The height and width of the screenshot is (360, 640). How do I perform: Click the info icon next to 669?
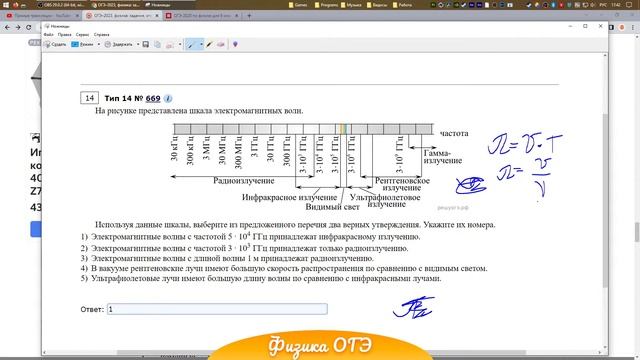[x=168, y=98]
